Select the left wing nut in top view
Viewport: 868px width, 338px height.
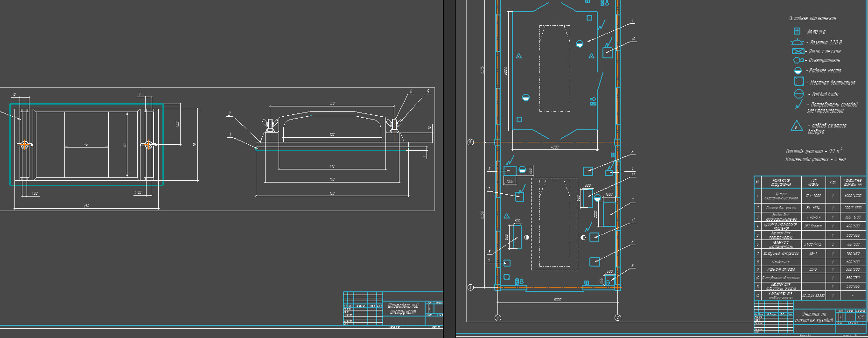pyautogui.click(x=24, y=145)
